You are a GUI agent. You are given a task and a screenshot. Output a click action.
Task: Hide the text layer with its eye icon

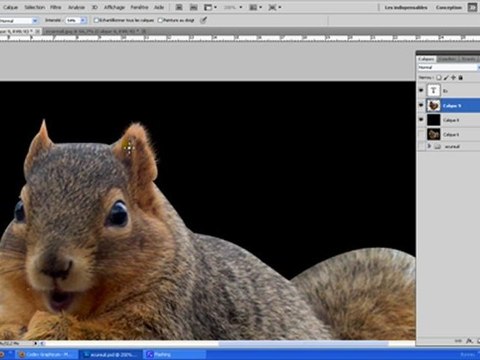(421, 90)
